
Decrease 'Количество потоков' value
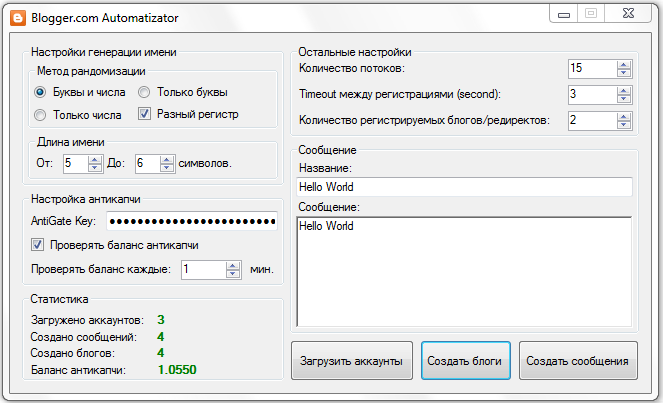pos(624,72)
